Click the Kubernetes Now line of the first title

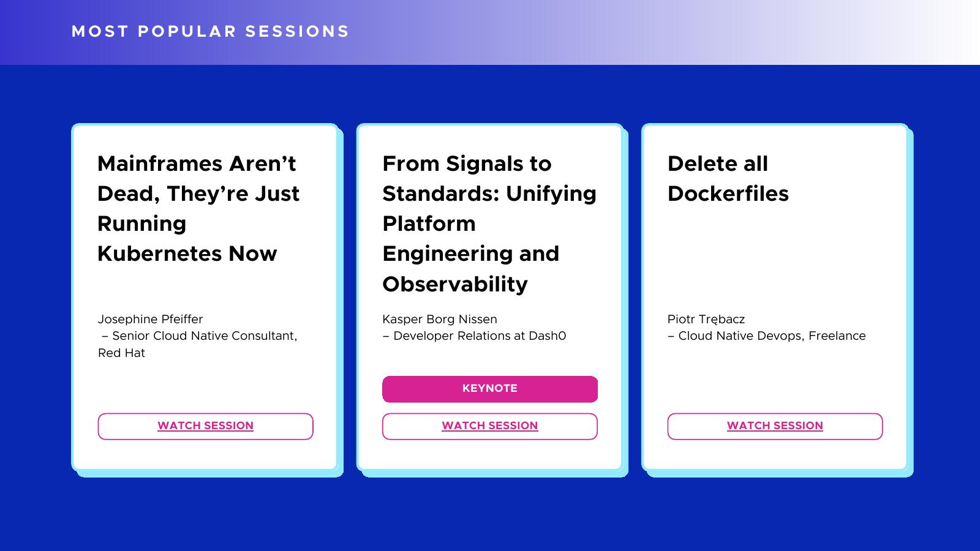pyautogui.click(x=187, y=253)
